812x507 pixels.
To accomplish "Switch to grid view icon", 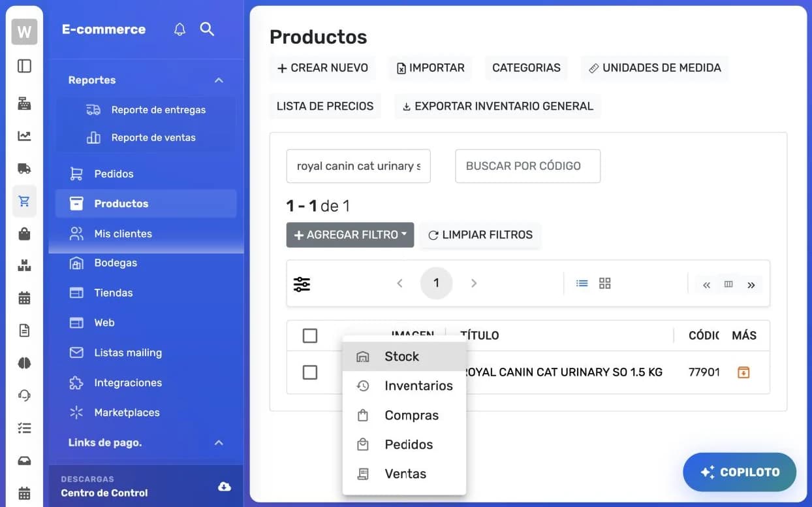I will coord(605,283).
